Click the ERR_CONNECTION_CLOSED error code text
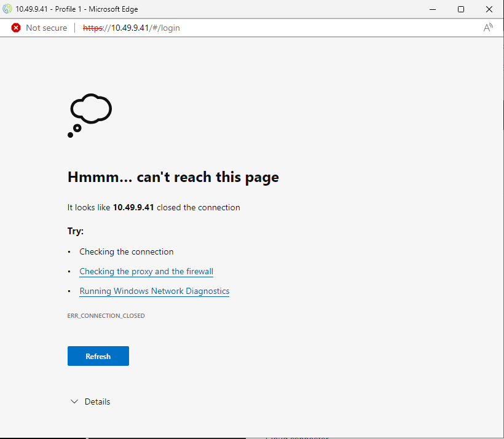The height and width of the screenshot is (439, 504). [106, 315]
